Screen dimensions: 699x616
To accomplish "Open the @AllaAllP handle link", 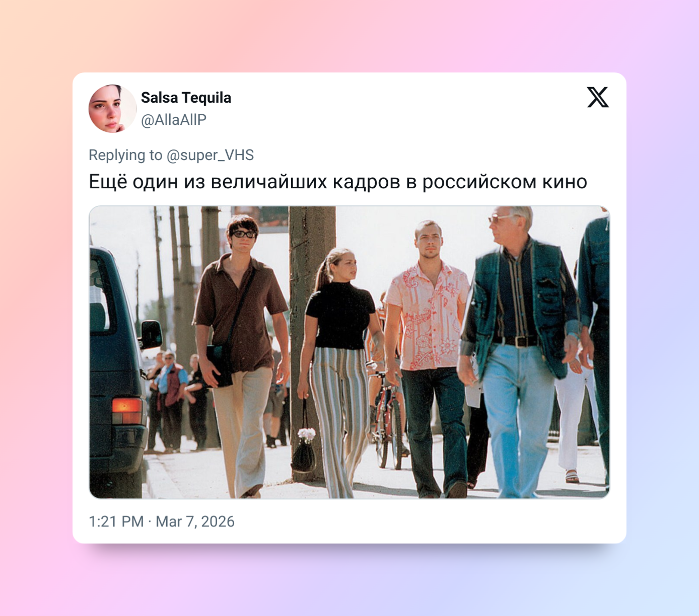I will (174, 120).
